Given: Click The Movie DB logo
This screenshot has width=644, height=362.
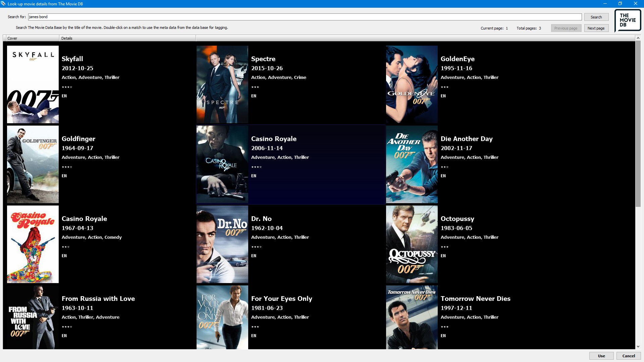Looking at the screenshot, I should point(628,20).
